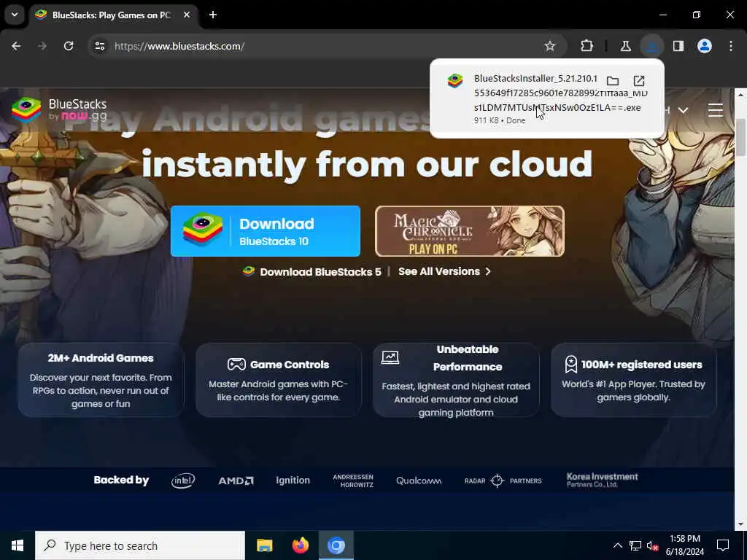Click the muted volume tray icon
Image resolution: width=747 pixels, height=560 pixels.
(652, 545)
